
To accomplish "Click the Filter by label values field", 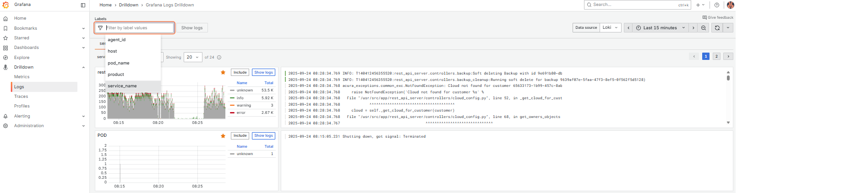I will pos(137,28).
